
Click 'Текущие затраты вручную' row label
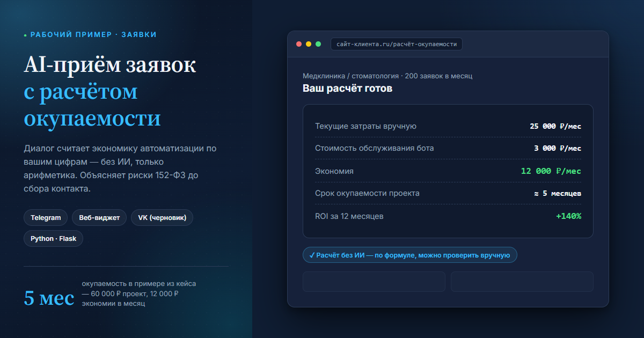click(x=365, y=126)
